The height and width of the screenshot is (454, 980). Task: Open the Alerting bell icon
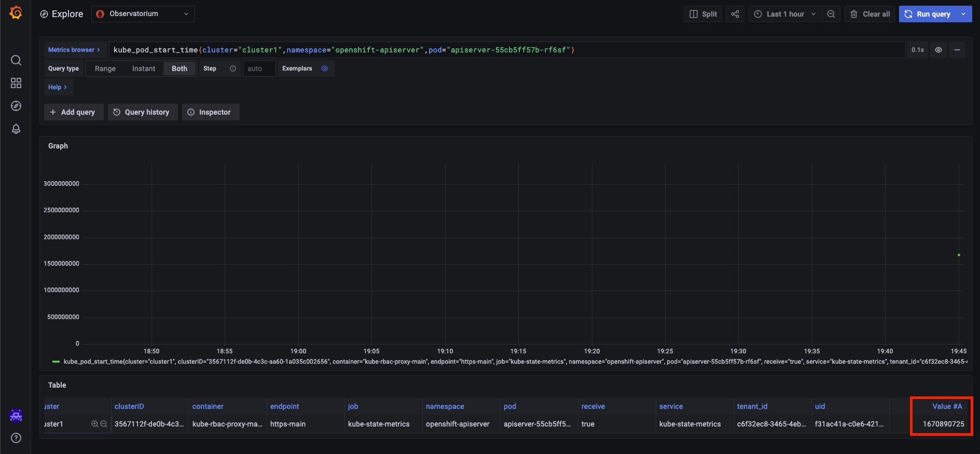tap(16, 129)
